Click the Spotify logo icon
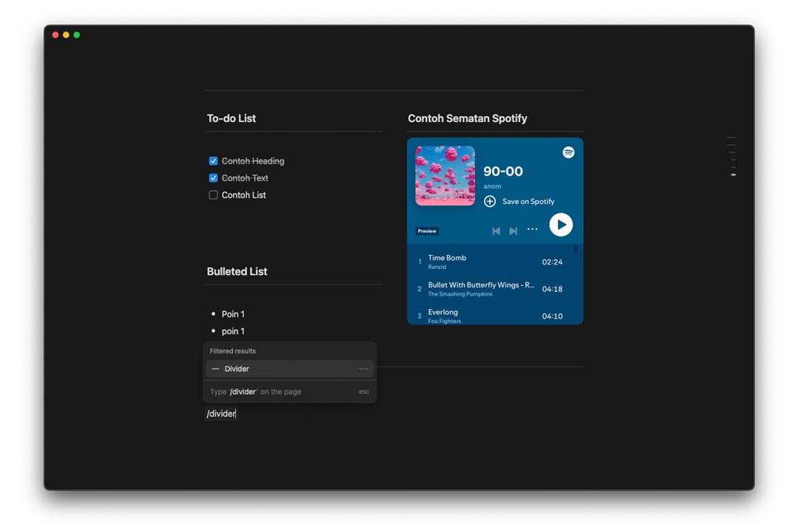This screenshot has height=532, width=798. pyautogui.click(x=568, y=152)
